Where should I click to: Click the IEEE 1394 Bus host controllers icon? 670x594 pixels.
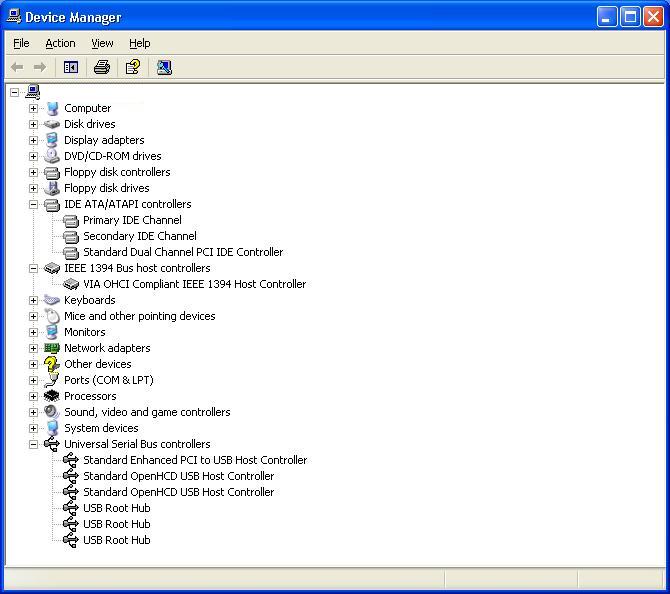click(52, 268)
